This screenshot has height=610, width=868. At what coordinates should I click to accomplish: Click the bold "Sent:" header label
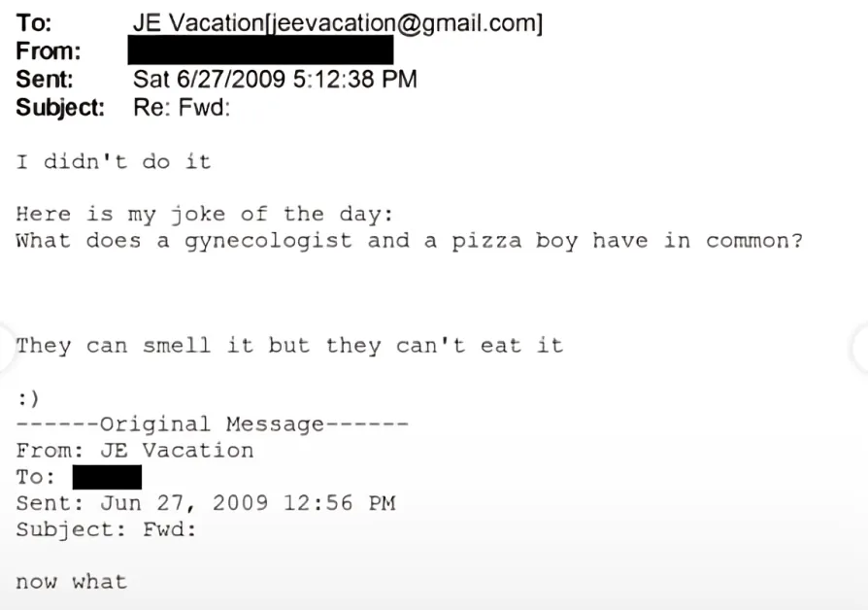pyautogui.click(x=44, y=80)
